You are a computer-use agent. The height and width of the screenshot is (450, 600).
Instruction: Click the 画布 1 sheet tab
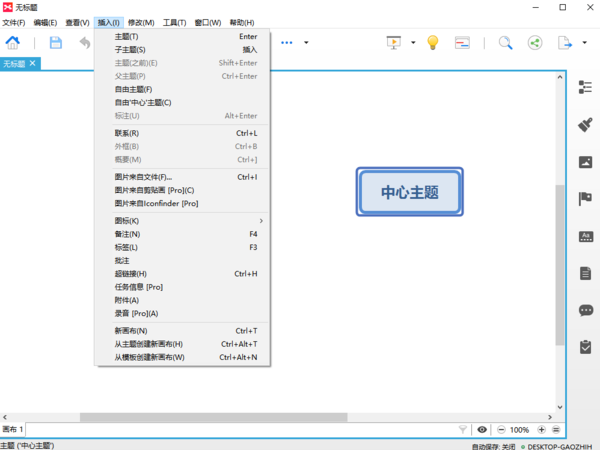click(x=13, y=429)
